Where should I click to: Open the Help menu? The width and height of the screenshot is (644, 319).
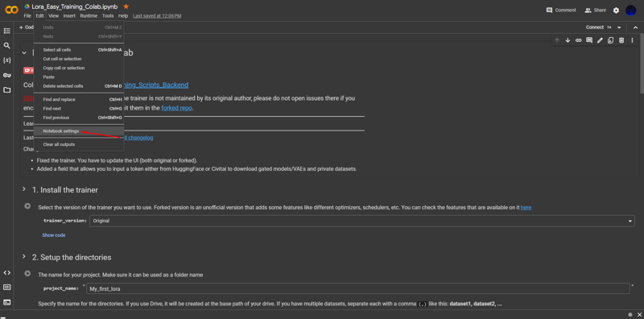123,15
